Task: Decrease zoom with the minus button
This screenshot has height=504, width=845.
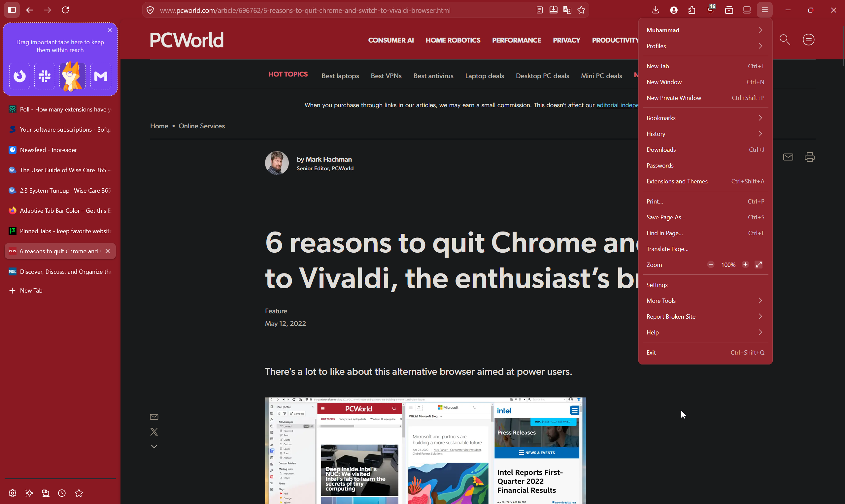Action: point(710,265)
